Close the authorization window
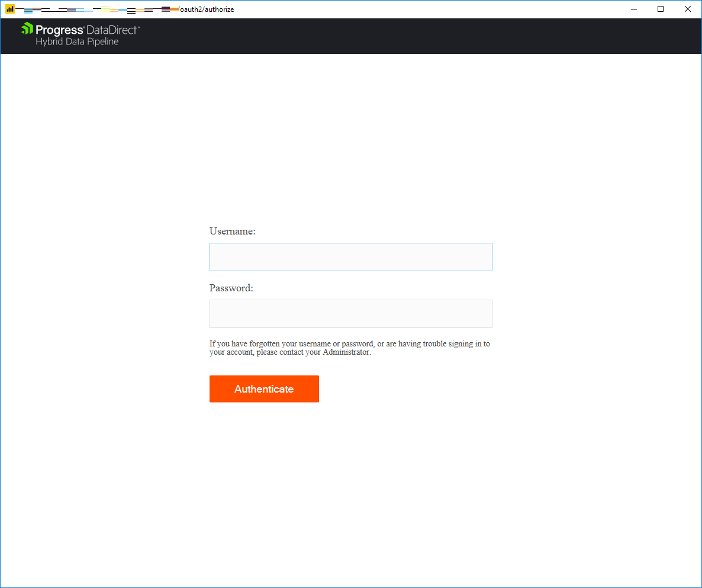 (687, 9)
